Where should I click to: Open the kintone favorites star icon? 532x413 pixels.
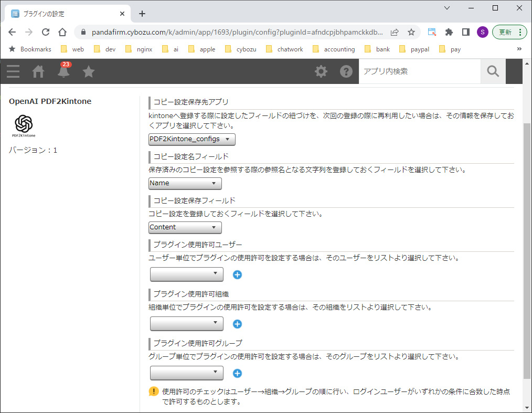point(89,71)
